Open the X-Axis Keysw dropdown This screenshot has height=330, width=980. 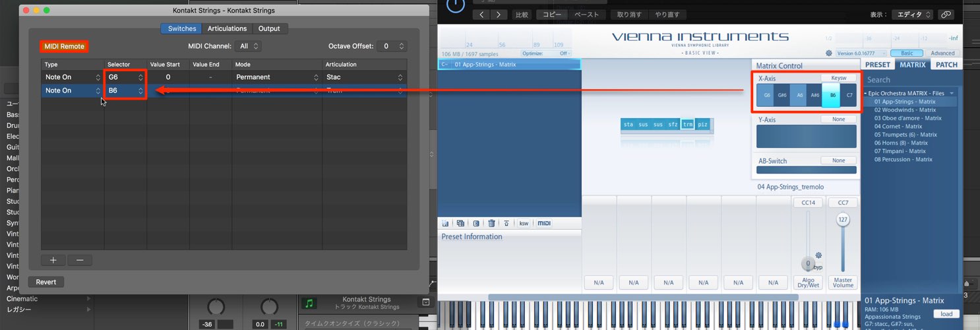point(838,78)
